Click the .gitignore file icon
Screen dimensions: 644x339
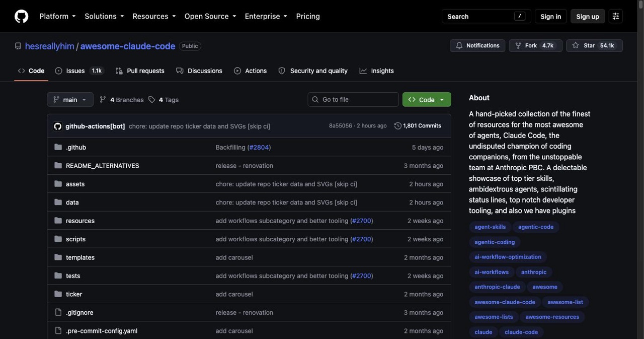pos(58,312)
